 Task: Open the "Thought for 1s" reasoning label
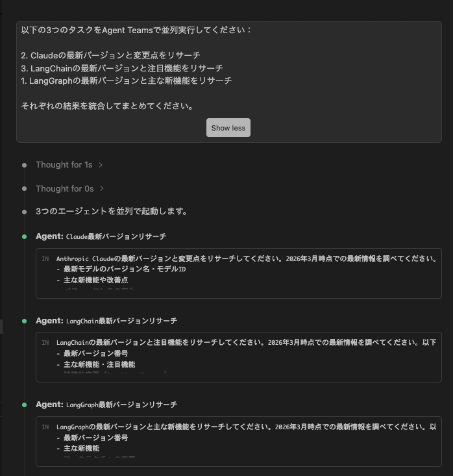pos(64,165)
